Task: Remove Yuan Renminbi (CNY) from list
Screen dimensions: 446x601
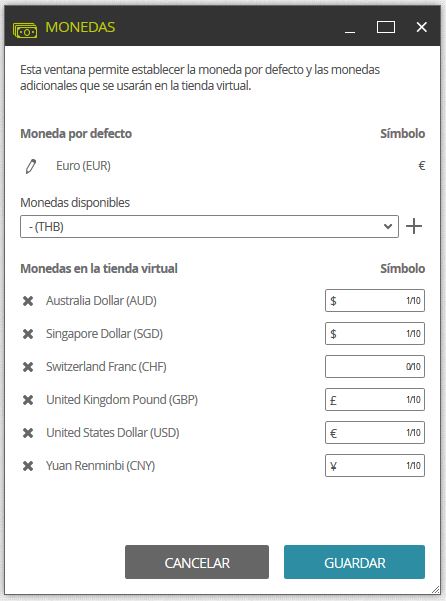Action: click(x=28, y=466)
